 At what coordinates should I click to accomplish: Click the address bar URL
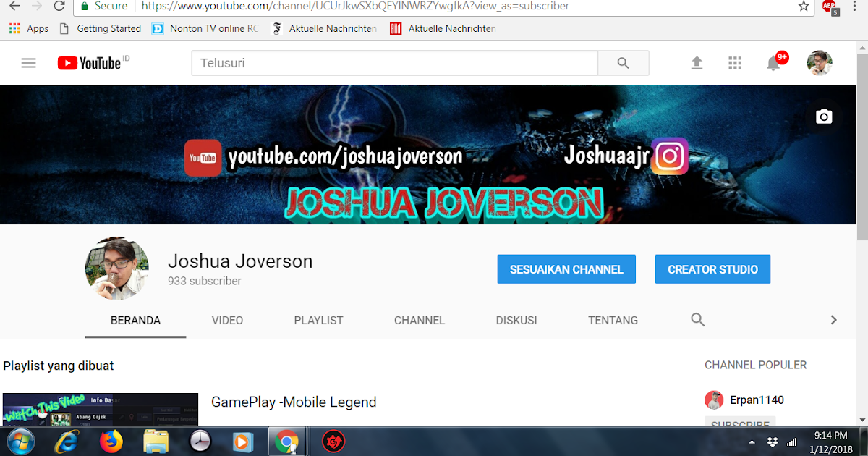click(x=355, y=6)
